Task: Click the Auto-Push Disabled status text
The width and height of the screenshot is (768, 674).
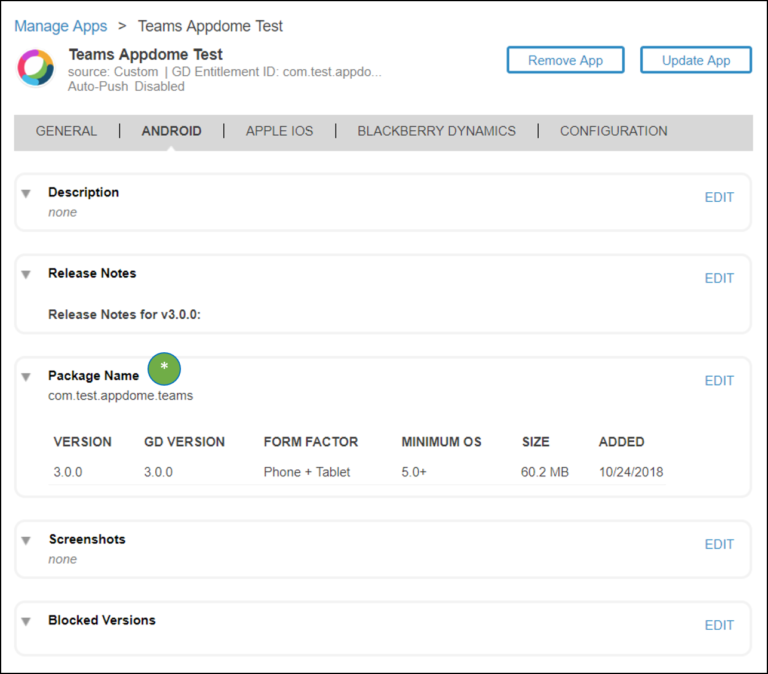Action: 126,86
